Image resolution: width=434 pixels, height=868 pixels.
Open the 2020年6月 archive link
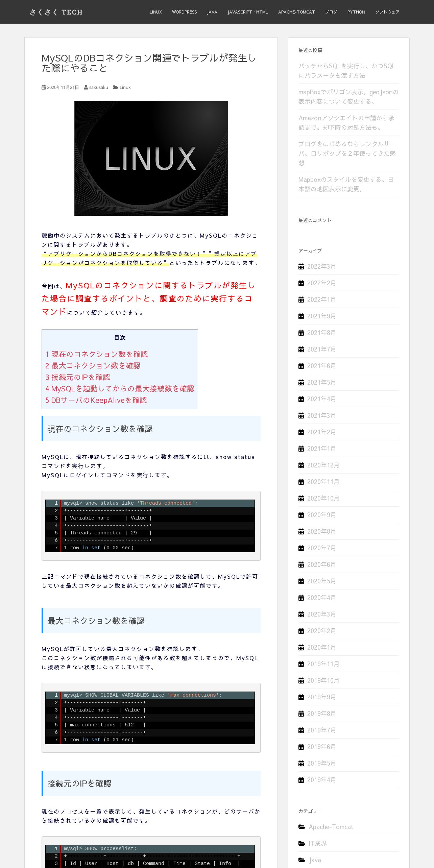(x=321, y=564)
